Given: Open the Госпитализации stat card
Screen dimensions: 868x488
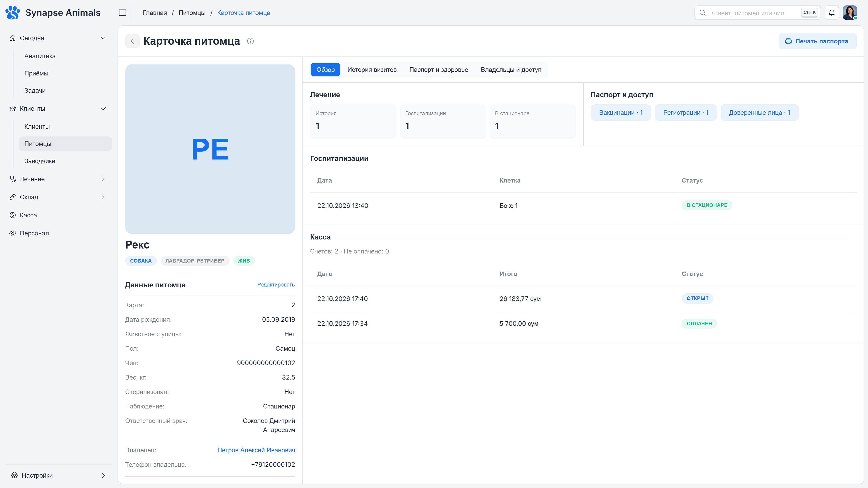Looking at the screenshot, I should click(443, 122).
